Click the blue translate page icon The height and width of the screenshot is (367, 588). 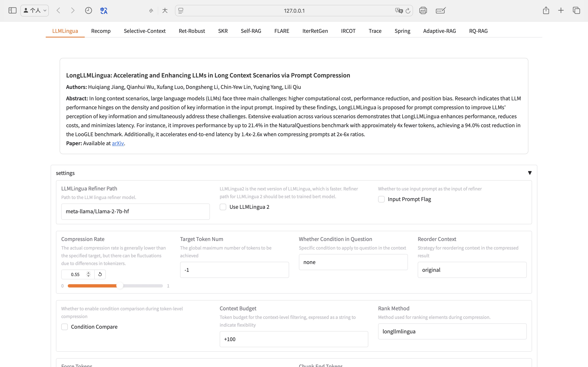(104, 10)
